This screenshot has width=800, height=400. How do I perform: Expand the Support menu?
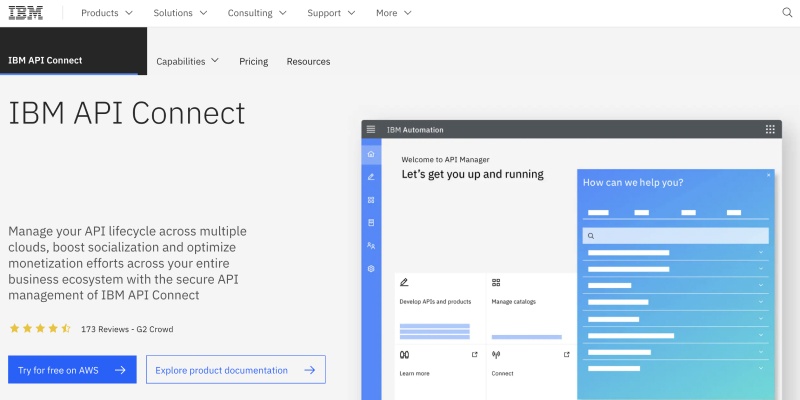(x=331, y=13)
